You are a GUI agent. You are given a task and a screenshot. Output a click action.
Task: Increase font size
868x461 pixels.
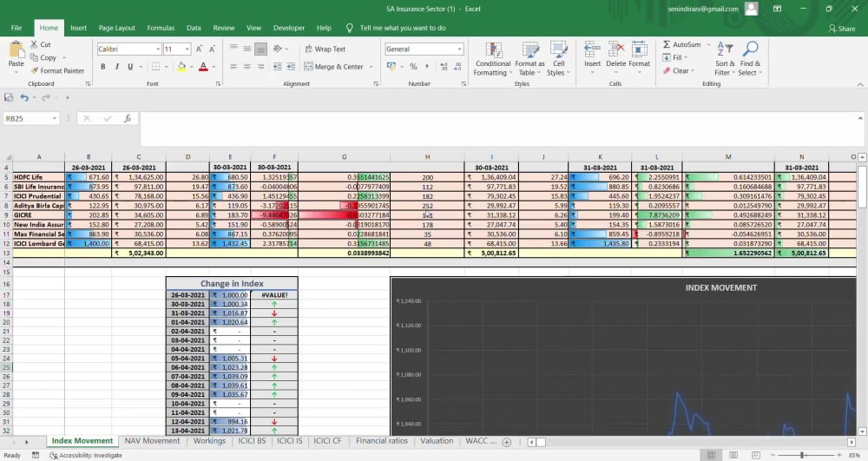199,49
